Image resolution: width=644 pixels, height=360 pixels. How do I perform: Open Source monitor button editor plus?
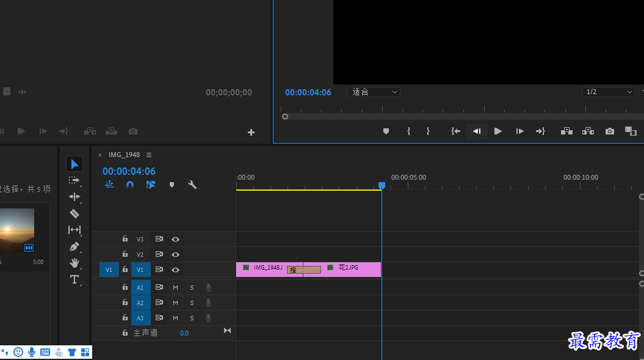click(x=251, y=133)
